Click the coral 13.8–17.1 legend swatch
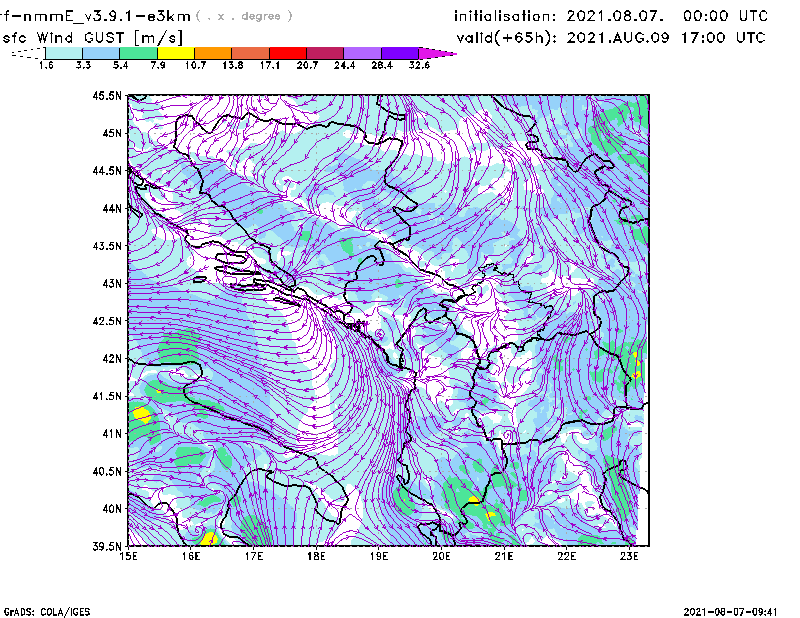This screenshot has height=618, width=800. 251,53
